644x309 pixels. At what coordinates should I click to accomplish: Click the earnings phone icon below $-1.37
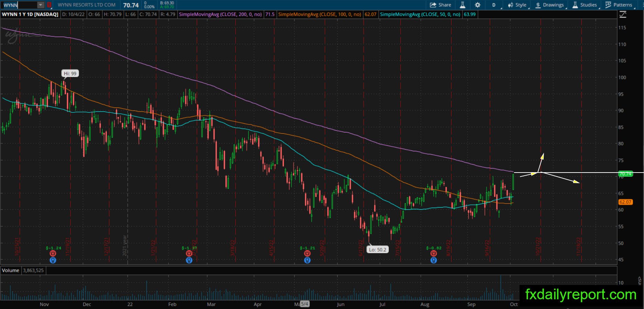coord(189,253)
